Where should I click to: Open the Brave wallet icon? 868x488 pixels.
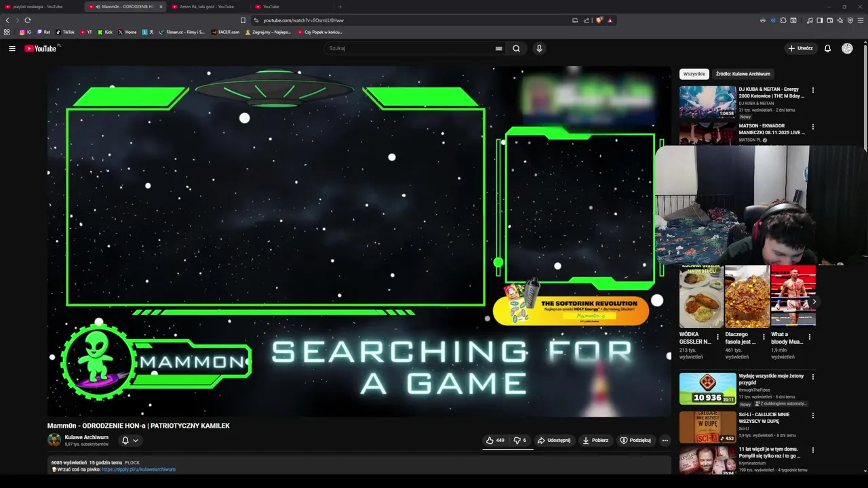tap(830, 20)
